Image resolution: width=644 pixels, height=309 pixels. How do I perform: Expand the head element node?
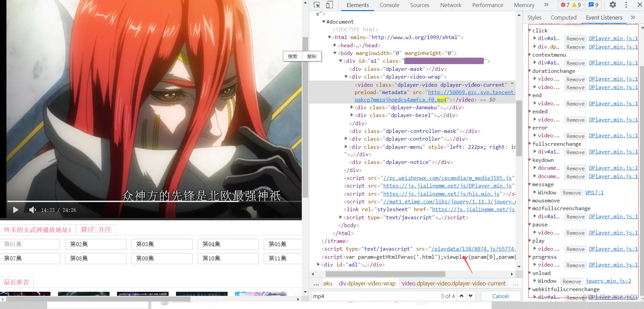[x=335, y=45]
